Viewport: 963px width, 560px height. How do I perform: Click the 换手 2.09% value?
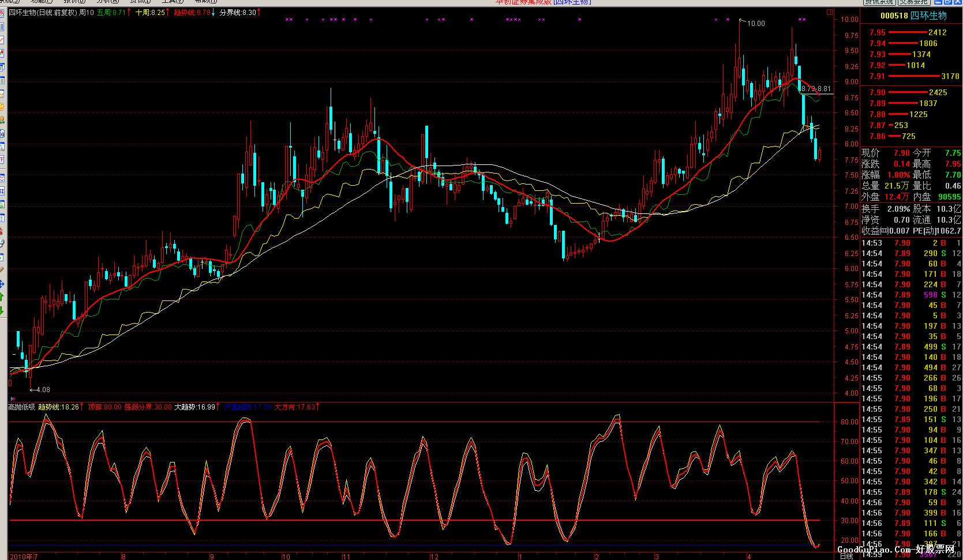tap(898, 209)
